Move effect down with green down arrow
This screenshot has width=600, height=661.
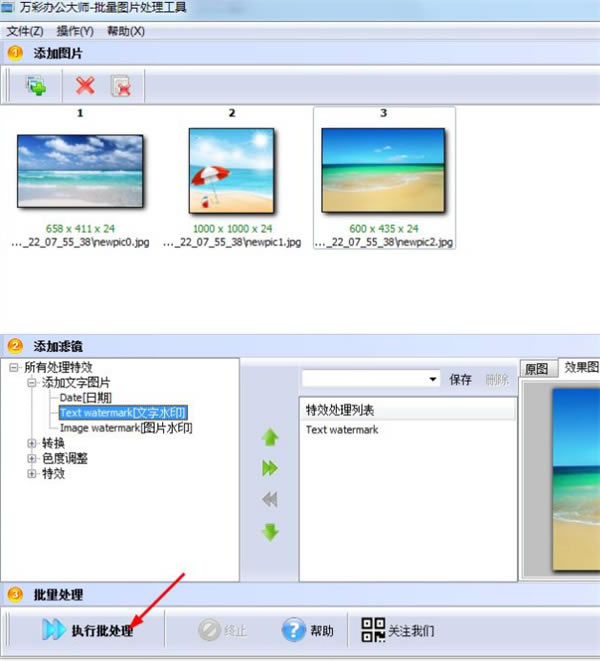[x=270, y=532]
